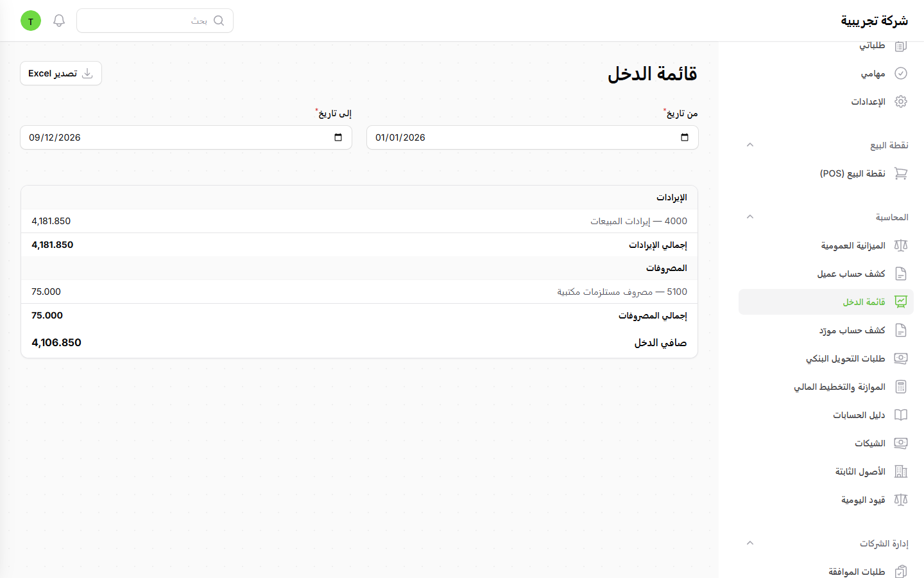Viewport: 924px width, 578px height.
Task: Click the إلى تاريخ date field
Action: coord(186,137)
